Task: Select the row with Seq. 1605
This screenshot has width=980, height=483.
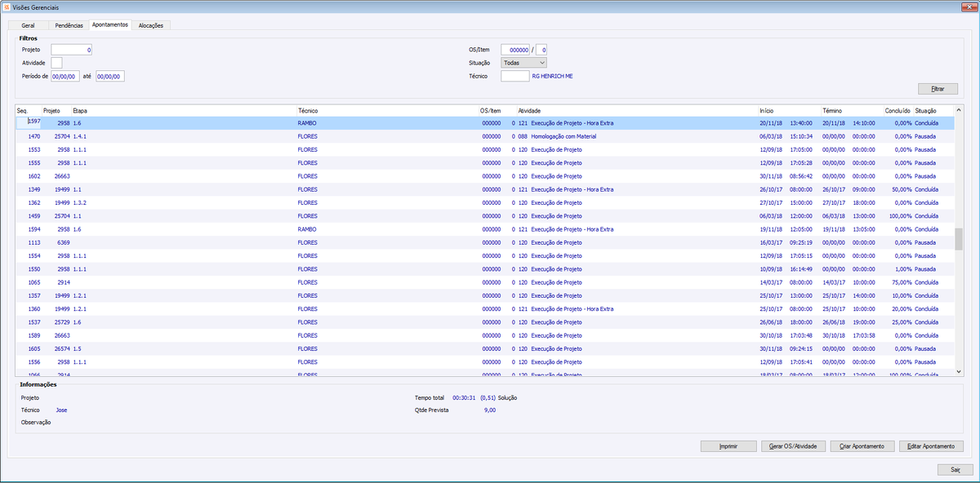Action: click(x=485, y=348)
